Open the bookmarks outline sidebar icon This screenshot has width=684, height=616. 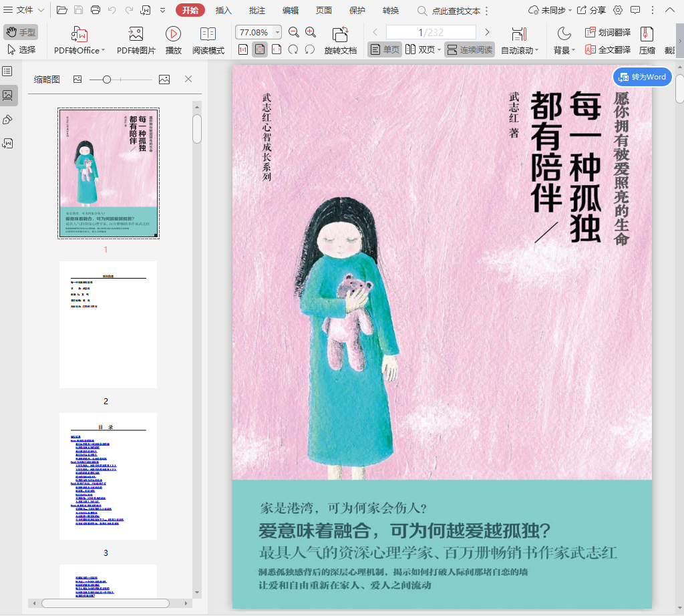7,71
